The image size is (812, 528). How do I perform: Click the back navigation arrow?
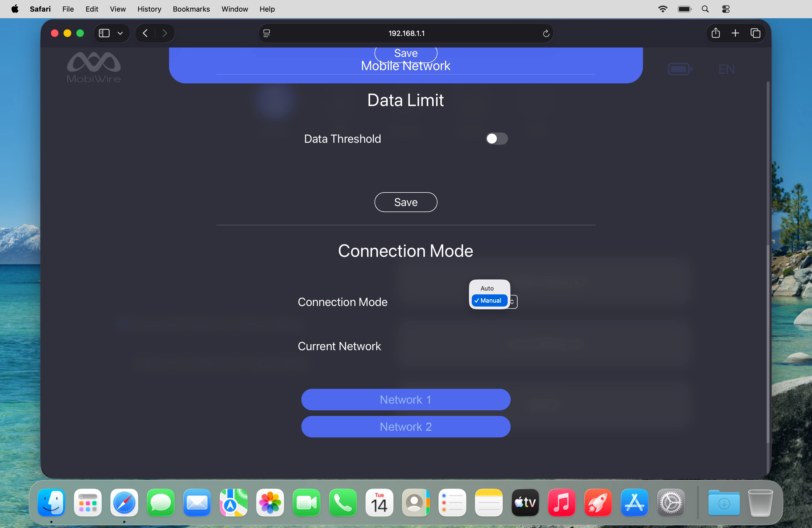pos(145,33)
